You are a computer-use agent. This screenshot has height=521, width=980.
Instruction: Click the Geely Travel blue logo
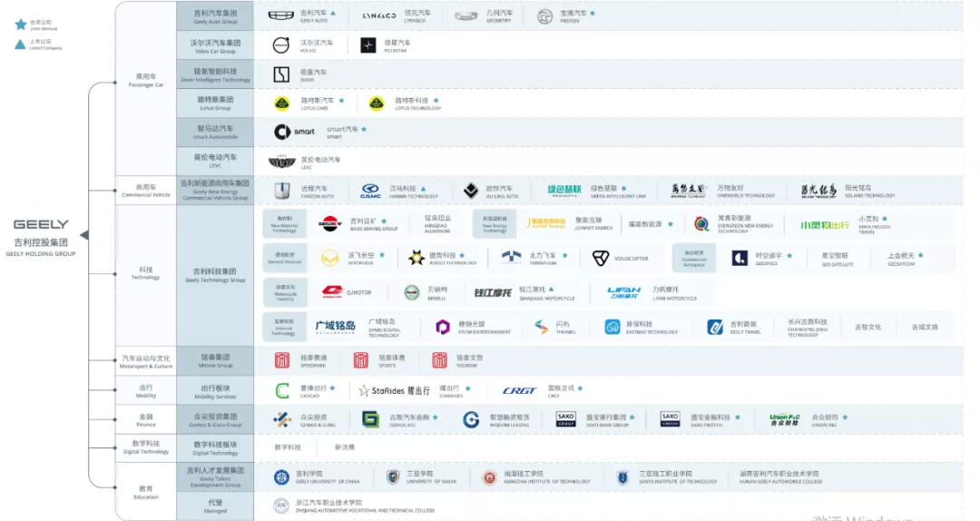point(715,327)
